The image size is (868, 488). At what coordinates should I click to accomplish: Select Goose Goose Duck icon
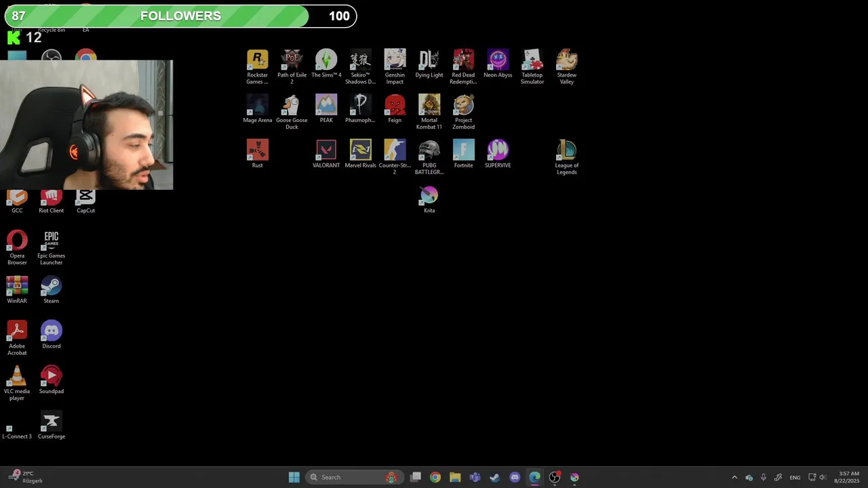(x=292, y=112)
